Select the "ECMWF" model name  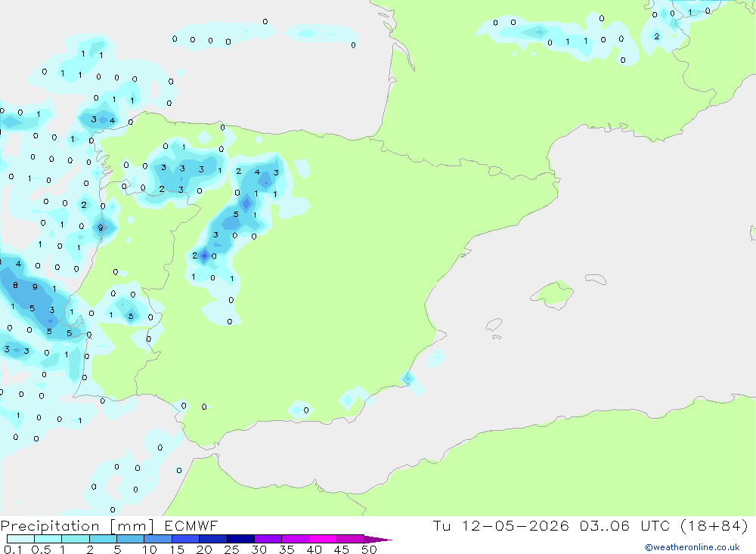tap(191, 525)
